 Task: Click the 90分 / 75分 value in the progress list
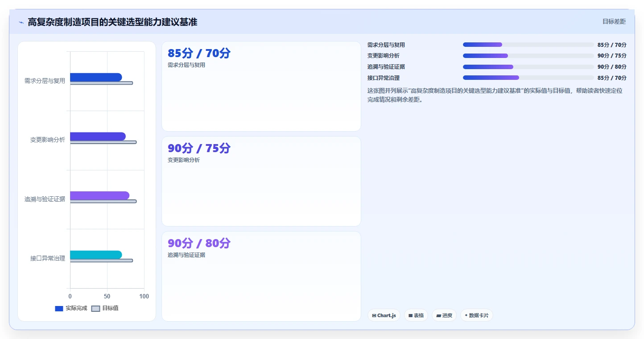(612, 56)
